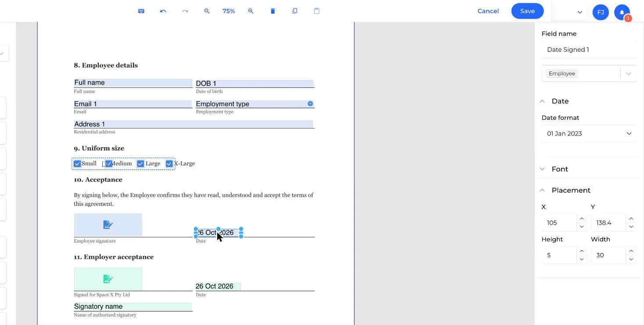Toggle the X-Large uniform size checkbox
The image size is (644, 325).
point(169,164)
